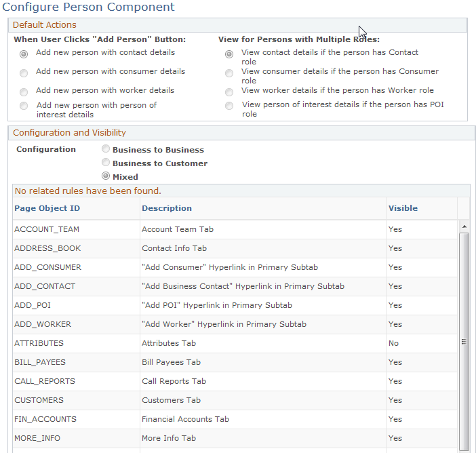This screenshot has width=476, height=453.
Task: Click 'Attributes Tab' description
Action: [x=169, y=343]
